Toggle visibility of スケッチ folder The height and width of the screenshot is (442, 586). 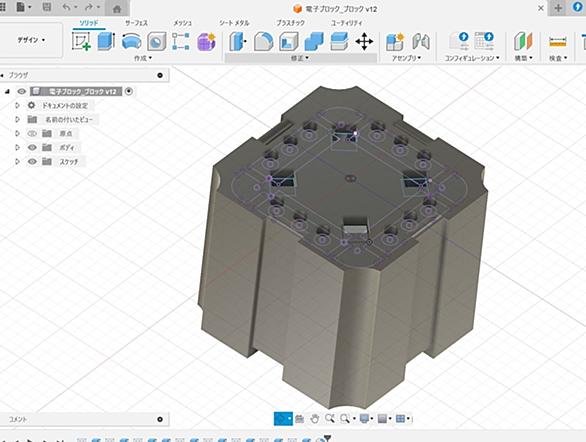click(32, 161)
